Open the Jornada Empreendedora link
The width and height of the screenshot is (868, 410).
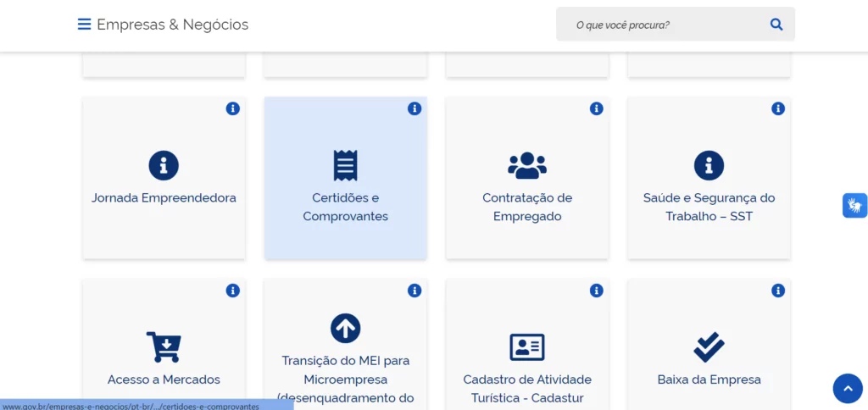pyautogui.click(x=164, y=198)
